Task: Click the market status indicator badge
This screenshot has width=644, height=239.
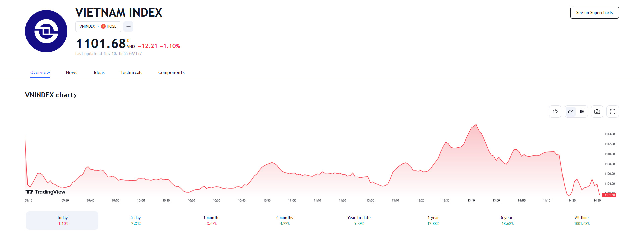Action: pos(128,26)
